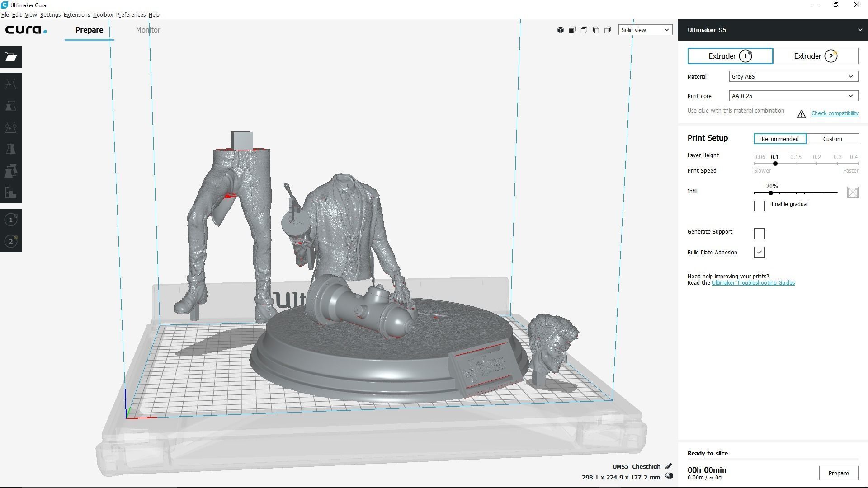Open the Check compatibility link

click(835, 113)
